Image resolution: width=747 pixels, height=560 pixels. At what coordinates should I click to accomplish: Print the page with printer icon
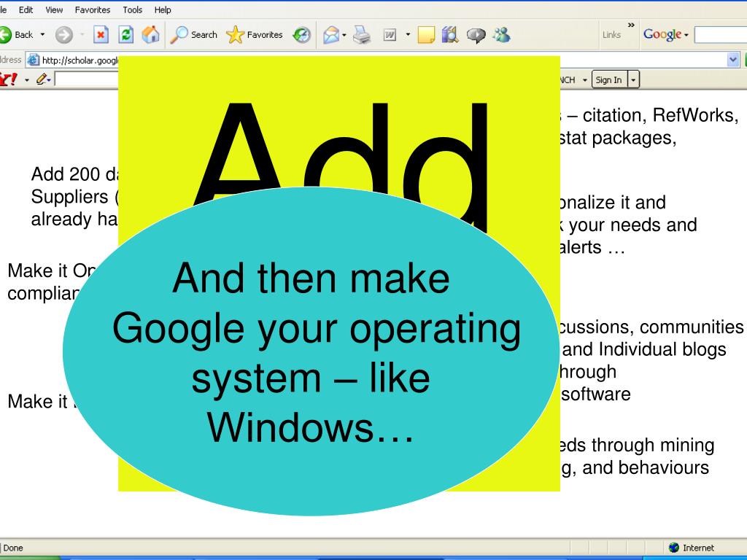[362, 35]
